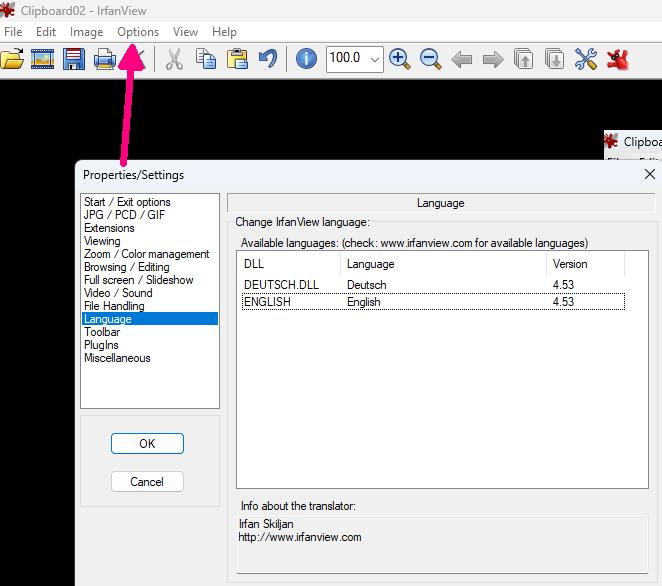Select DEUTSCH.DLL in the languages list

(x=281, y=285)
